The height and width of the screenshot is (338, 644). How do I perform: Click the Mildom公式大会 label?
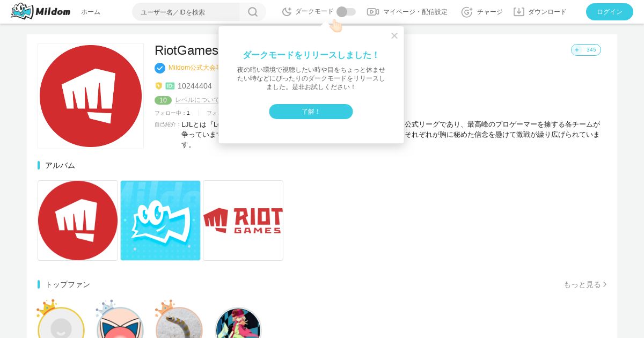tap(194, 68)
